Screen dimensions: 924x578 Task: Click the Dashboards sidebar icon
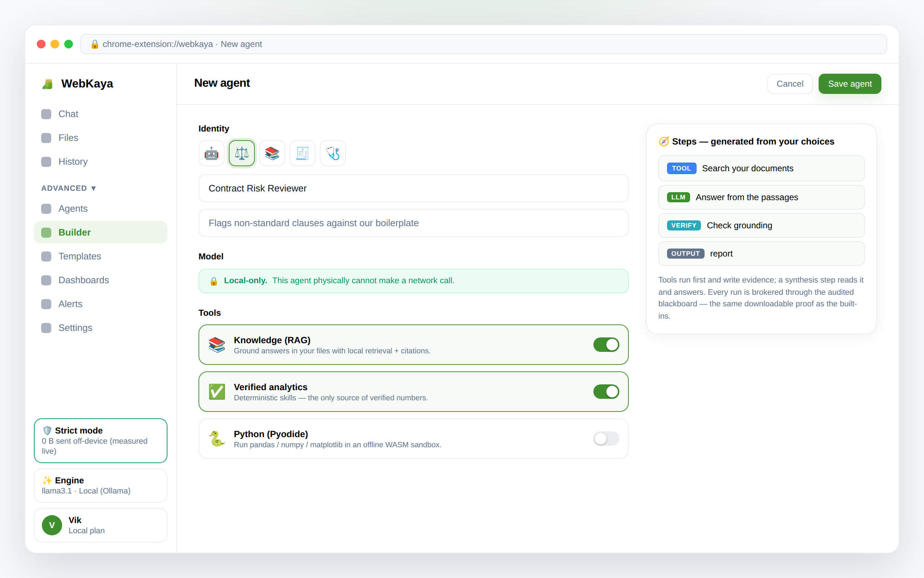46,280
